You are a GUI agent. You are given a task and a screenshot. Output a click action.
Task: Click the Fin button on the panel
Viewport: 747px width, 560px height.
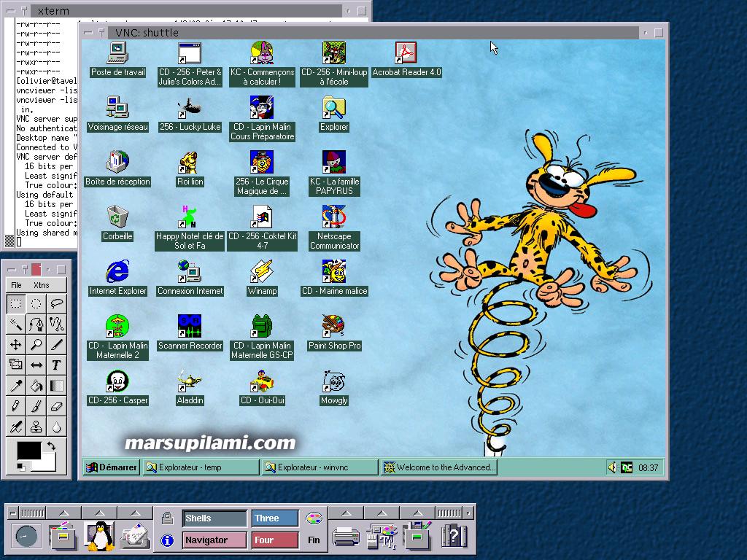tap(314, 540)
